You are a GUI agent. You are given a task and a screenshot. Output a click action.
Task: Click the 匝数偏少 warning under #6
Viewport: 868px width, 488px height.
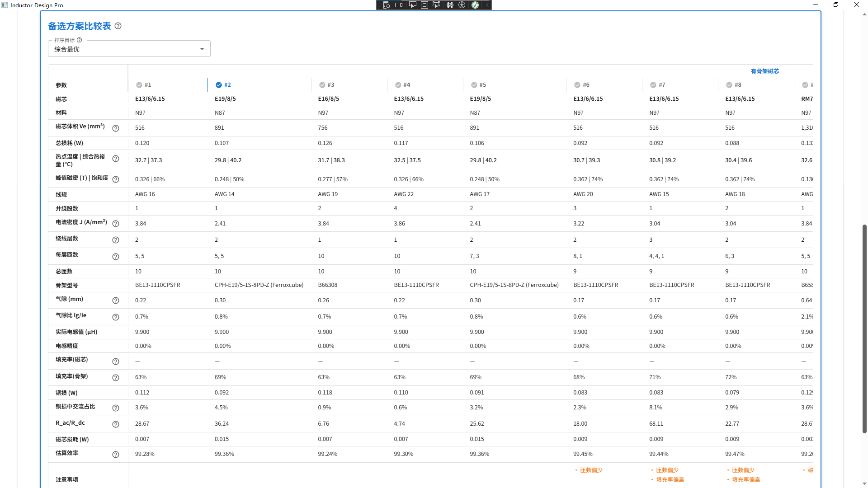point(591,470)
